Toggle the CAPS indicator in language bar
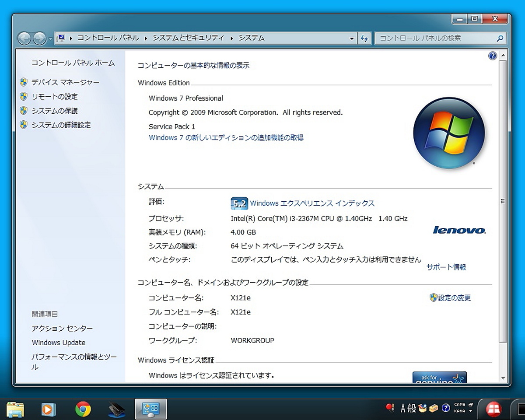525x420 pixels. point(460,405)
